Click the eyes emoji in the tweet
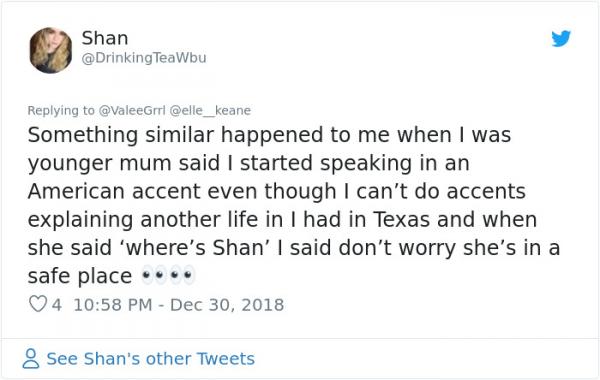Image resolution: width=600 pixels, height=380 pixels. pos(168,275)
